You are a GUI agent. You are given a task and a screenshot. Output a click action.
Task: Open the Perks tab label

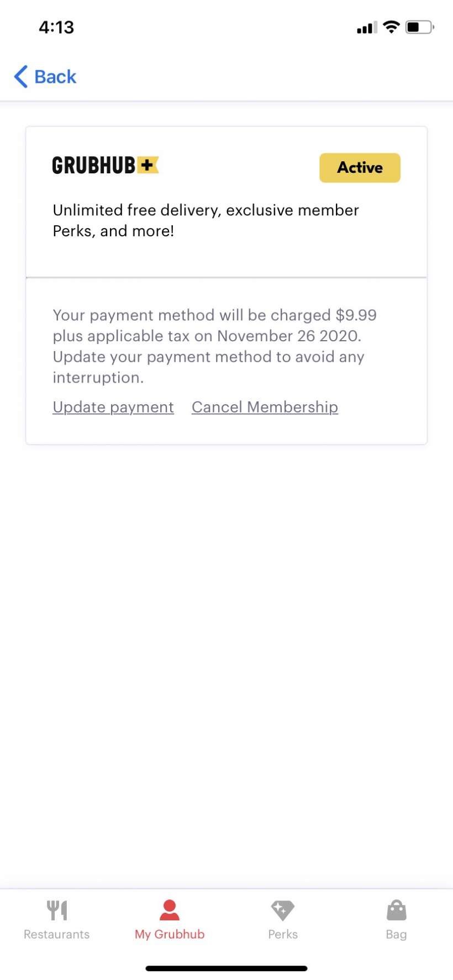pyautogui.click(x=283, y=934)
